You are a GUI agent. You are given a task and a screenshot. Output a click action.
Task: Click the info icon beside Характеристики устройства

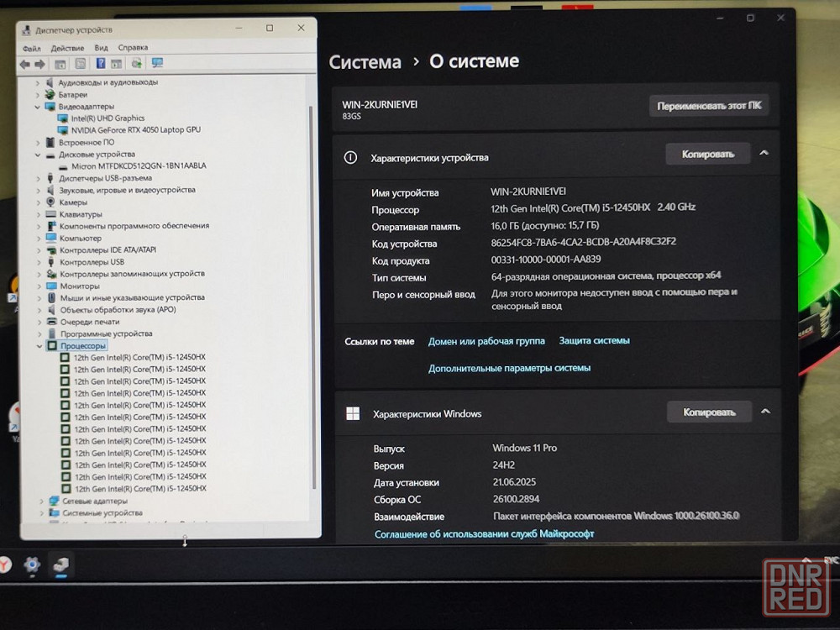(x=350, y=158)
